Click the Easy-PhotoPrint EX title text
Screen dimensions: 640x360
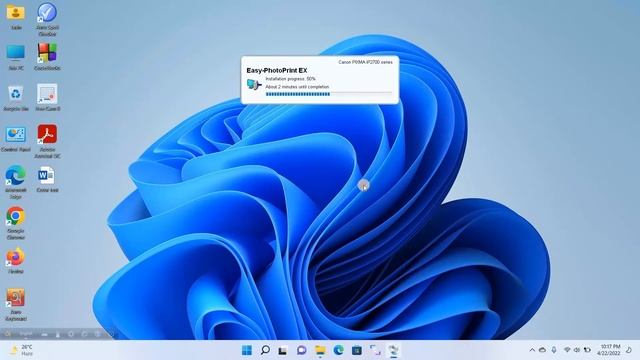click(x=277, y=70)
